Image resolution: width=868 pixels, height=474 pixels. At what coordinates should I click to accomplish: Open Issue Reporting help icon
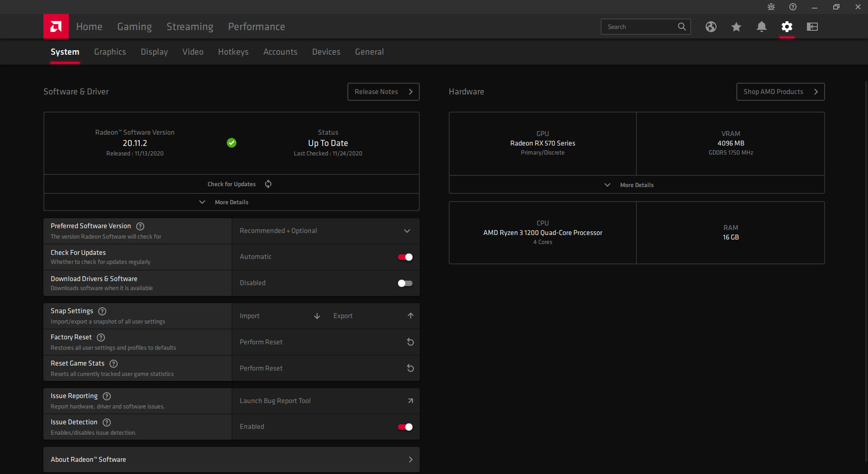point(107,396)
